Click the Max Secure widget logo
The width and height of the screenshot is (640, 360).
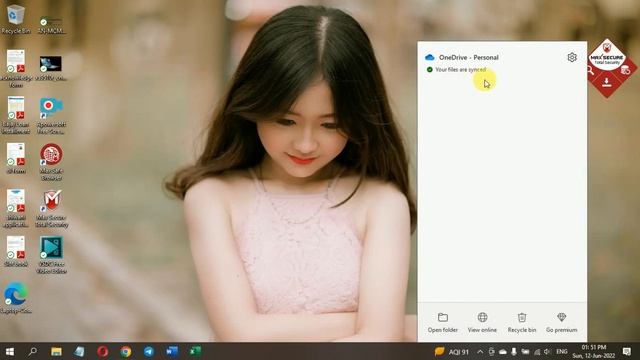coord(607,54)
